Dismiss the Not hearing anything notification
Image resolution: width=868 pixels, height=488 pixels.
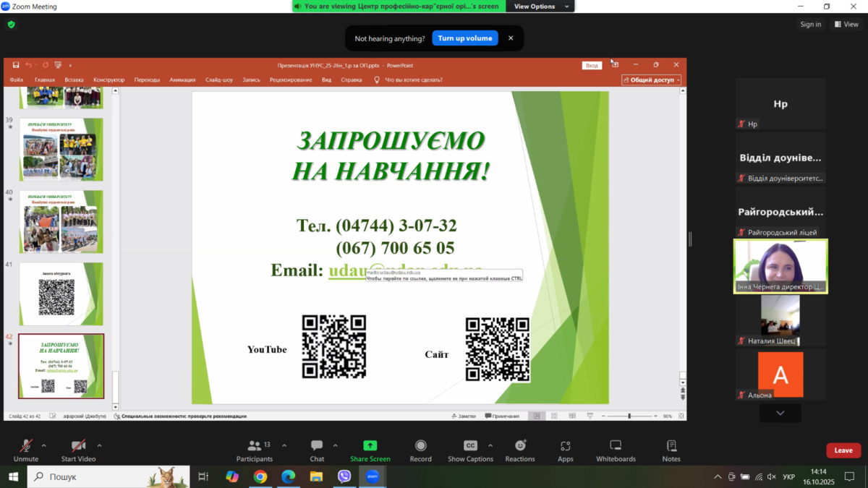click(x=511, y=38)
